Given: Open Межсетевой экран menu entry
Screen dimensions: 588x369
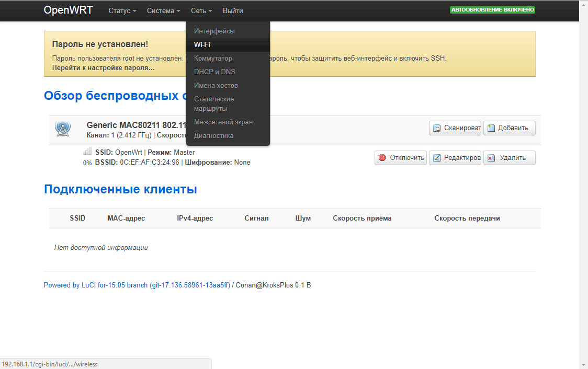Looking at the screenshot, I should [228, 122].
